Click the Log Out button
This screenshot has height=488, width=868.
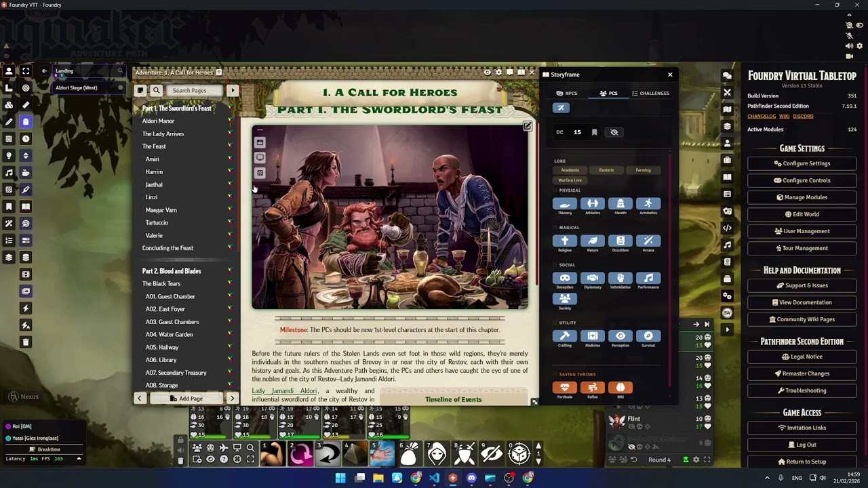click(x=802, y=445)
